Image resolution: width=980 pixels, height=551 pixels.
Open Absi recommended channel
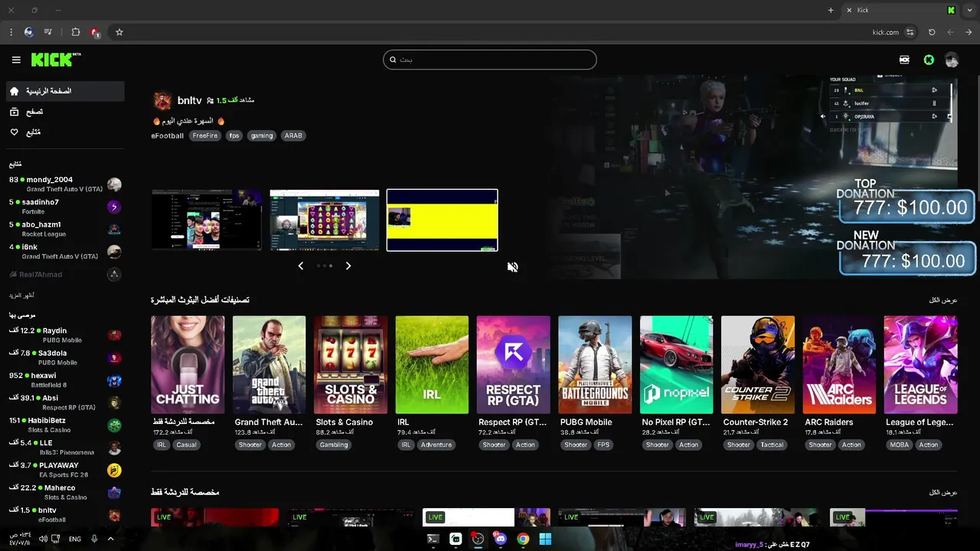tap(64, 403)
